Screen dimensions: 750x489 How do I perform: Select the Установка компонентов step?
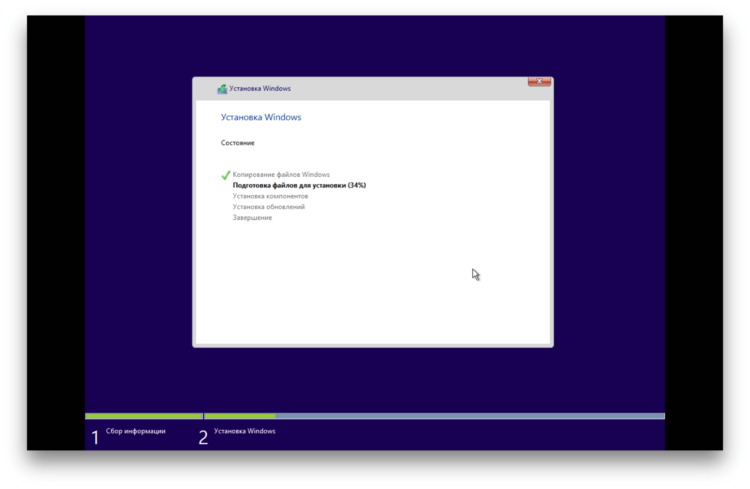270,196
